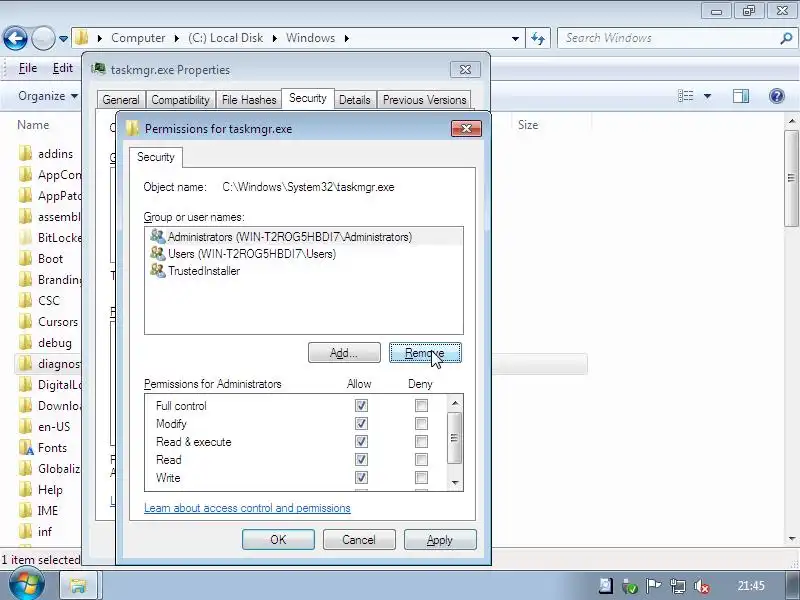The image size is (800, 600).
Task: Close the taskmgr.exe Properties window
Action: (465, 70)
